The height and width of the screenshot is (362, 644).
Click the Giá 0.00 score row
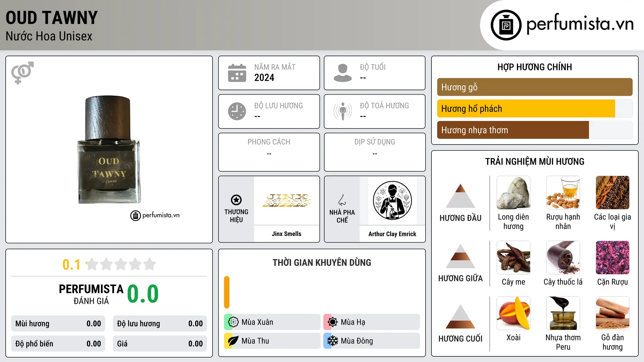point(160,344)
